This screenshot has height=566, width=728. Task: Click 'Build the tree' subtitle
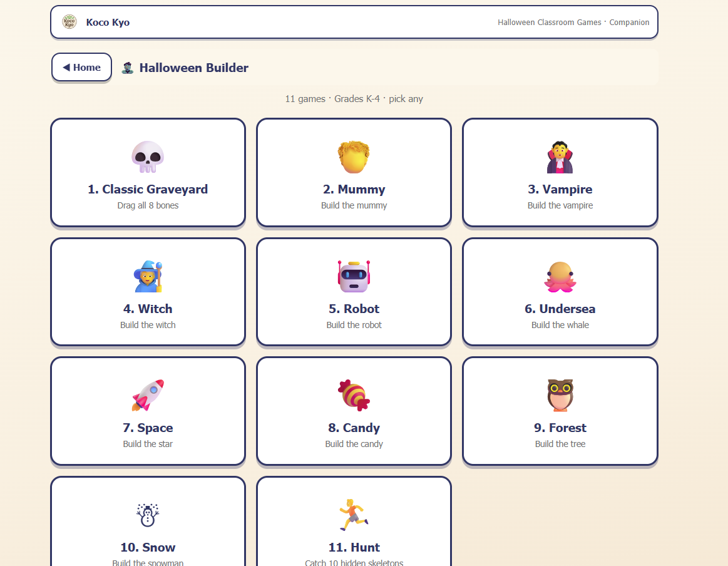(560, 444)
